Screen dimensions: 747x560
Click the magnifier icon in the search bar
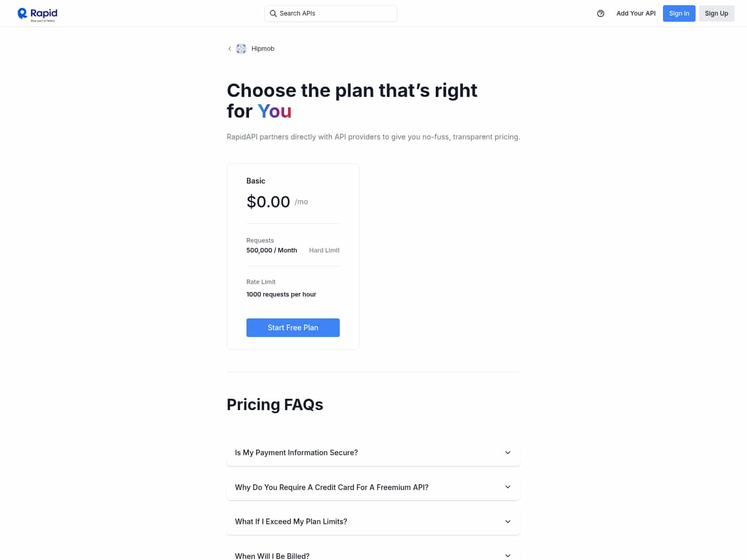273,13
